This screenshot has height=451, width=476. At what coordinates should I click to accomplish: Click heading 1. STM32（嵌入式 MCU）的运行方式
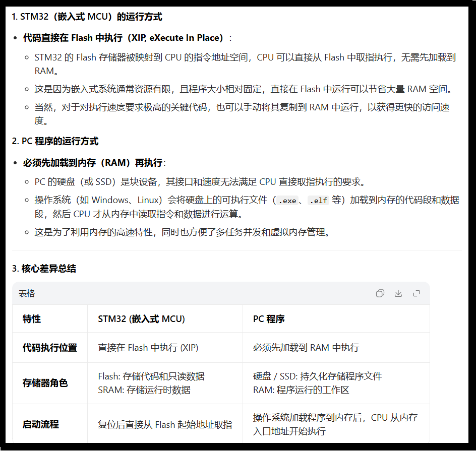(x=87, y=17)
